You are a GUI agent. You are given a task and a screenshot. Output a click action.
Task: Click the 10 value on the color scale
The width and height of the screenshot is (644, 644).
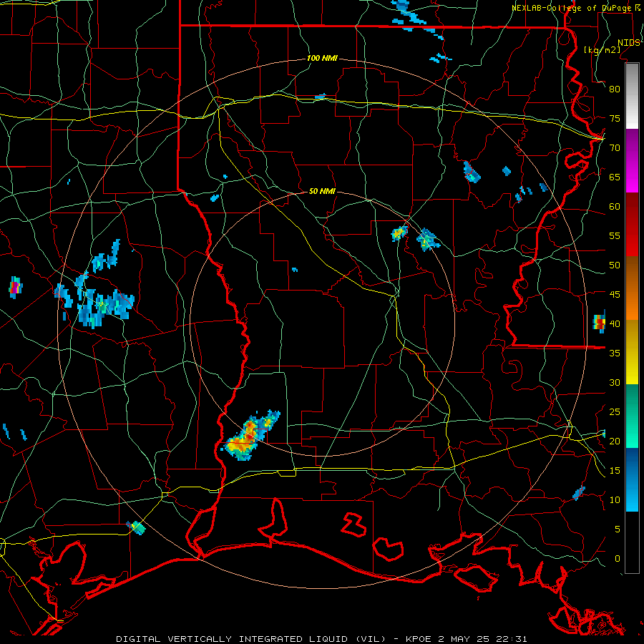coord(615,500)
